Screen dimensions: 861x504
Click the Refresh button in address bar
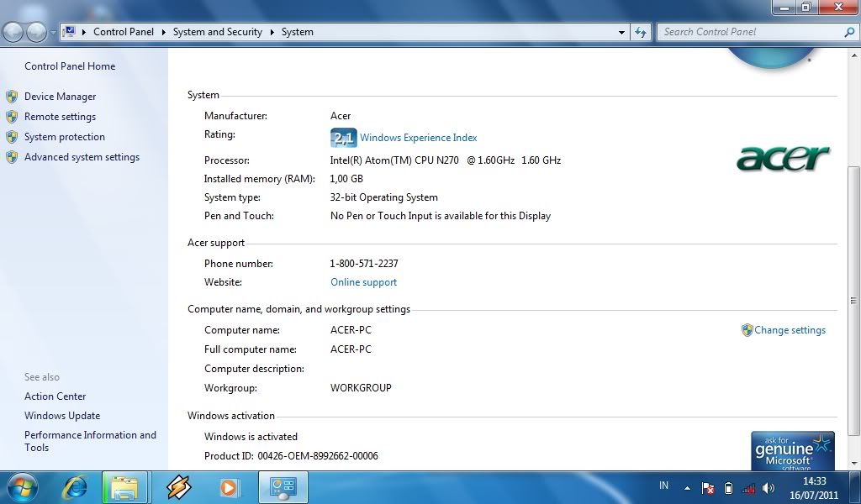pos(640,33)
